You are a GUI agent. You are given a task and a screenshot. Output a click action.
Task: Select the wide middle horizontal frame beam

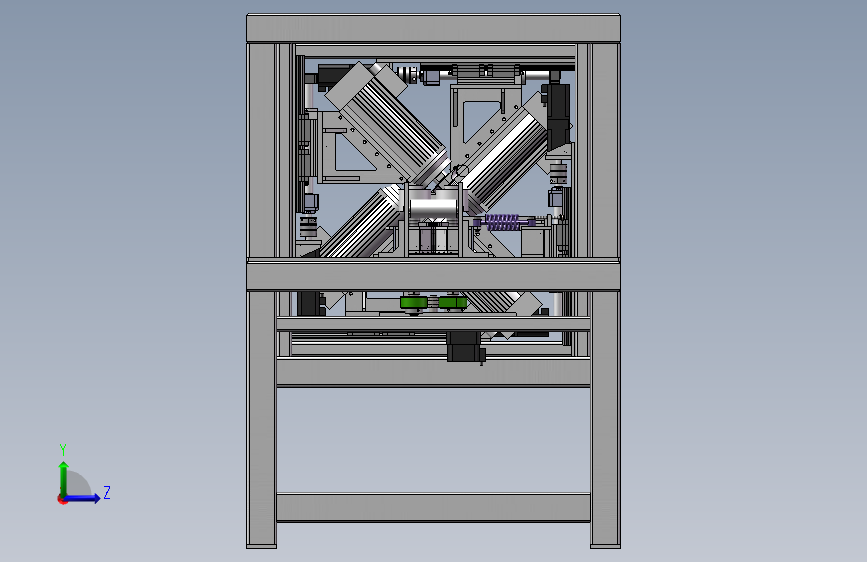click(434, 275)
